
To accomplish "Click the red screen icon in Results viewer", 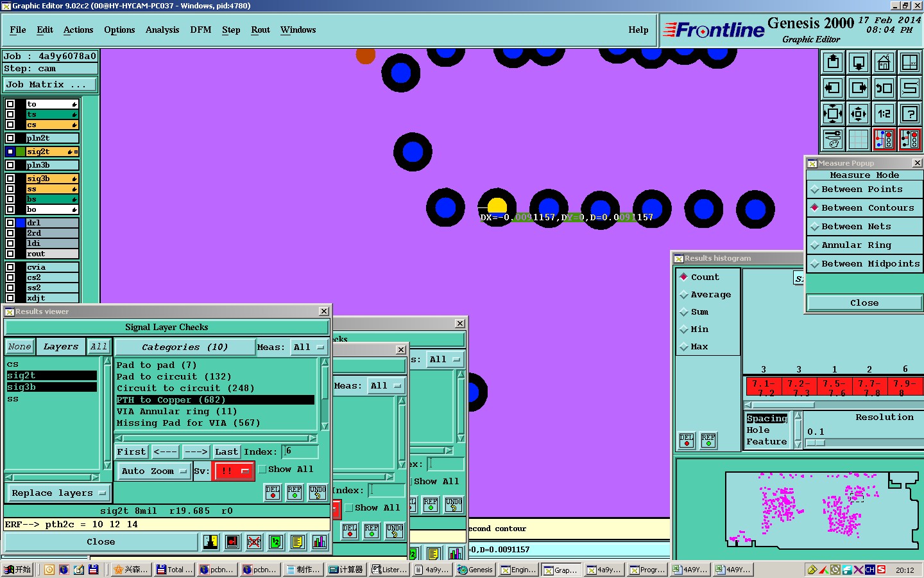I will tap(232, 542).
